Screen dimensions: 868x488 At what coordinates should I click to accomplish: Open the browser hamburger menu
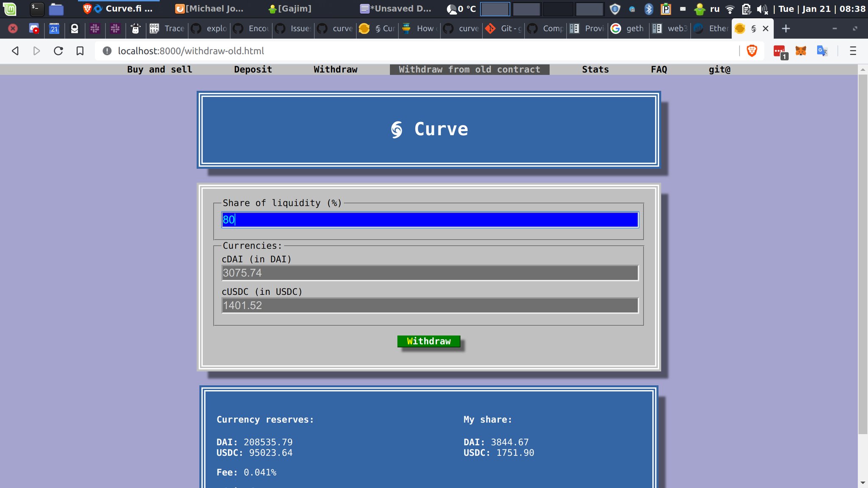tap(853, 51)
